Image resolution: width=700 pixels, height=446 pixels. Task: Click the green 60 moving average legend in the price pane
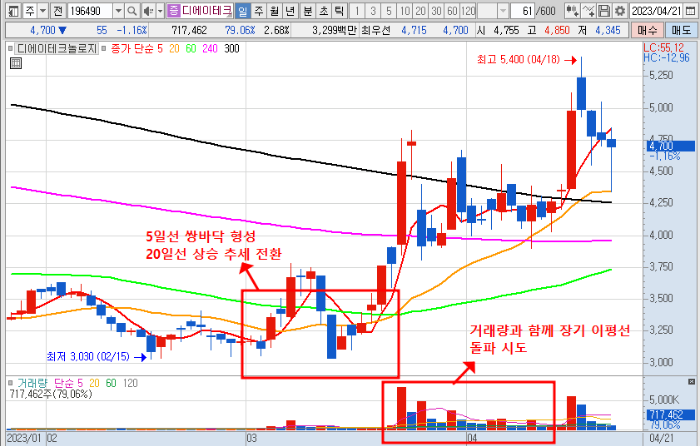(191, 48)
